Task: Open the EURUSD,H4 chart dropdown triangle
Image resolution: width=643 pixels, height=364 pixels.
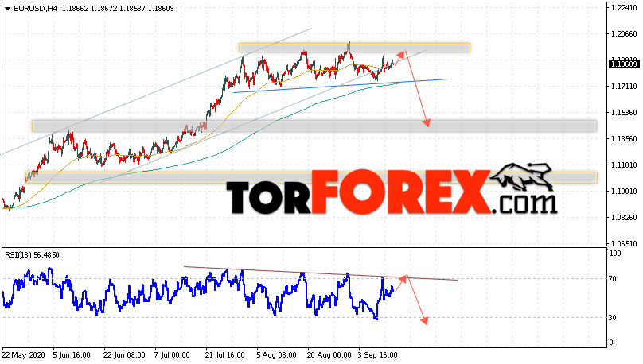Action: point(7,9)
